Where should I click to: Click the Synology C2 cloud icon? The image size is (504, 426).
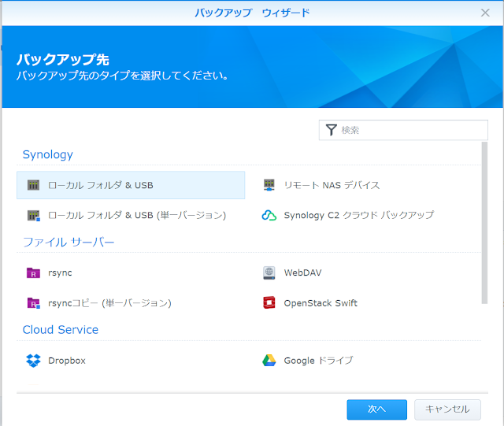269,215
